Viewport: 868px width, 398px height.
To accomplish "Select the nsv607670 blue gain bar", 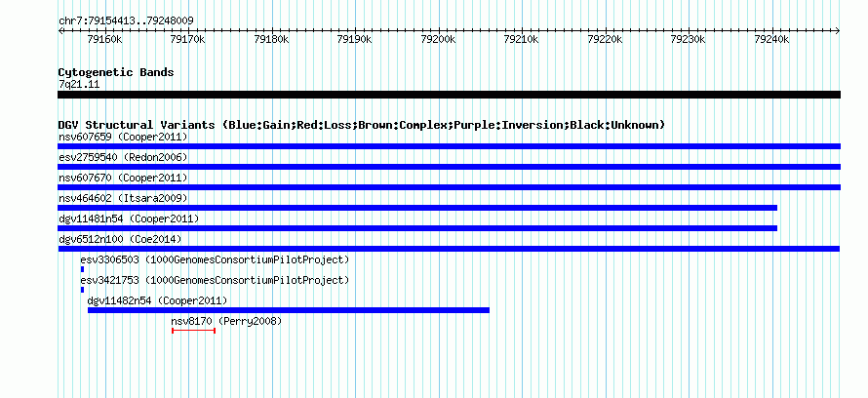I will pos(449,187).
